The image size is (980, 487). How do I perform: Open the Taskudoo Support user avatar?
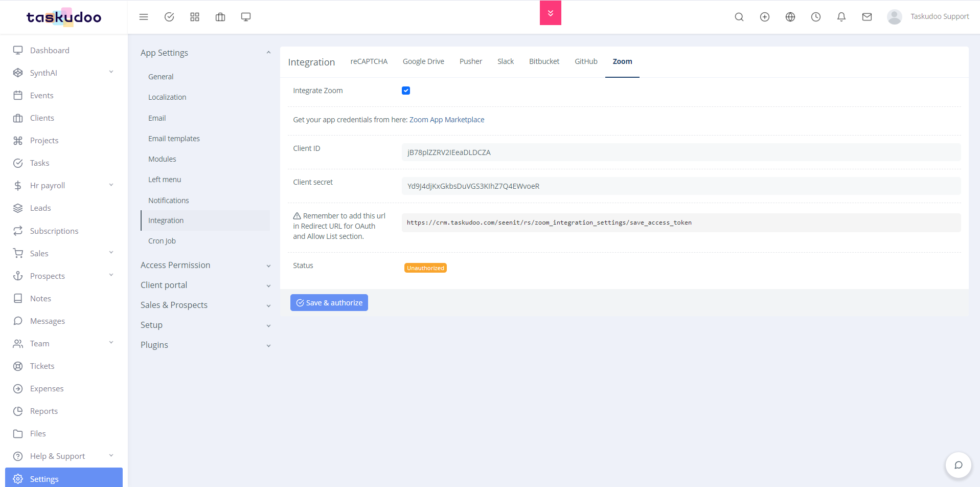coord(895,17)
